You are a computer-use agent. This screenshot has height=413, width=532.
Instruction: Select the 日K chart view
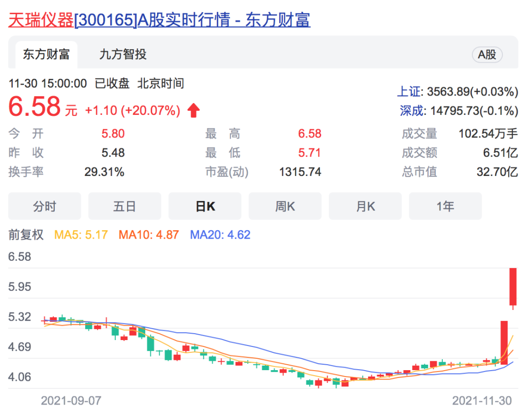point(205,206)
